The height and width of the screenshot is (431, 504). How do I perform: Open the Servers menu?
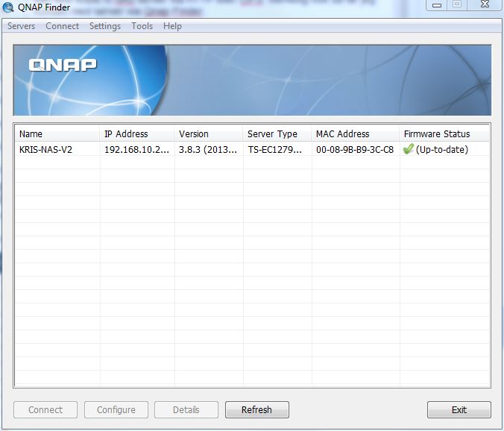point(21,26)
